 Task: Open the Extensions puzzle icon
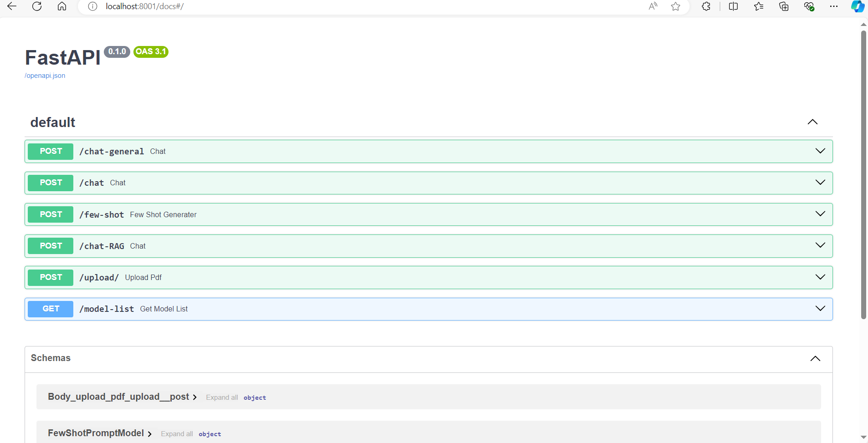[706, 6]
